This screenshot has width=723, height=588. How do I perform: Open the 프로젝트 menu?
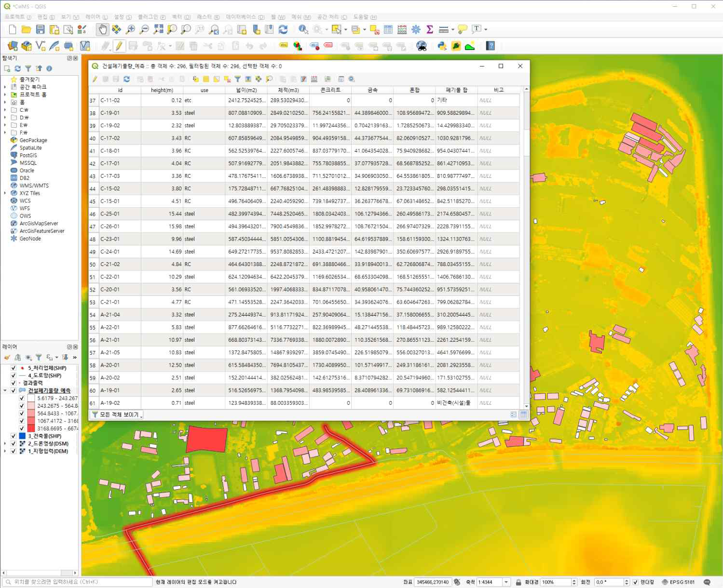pyautogui.click(x=18, y=17)
